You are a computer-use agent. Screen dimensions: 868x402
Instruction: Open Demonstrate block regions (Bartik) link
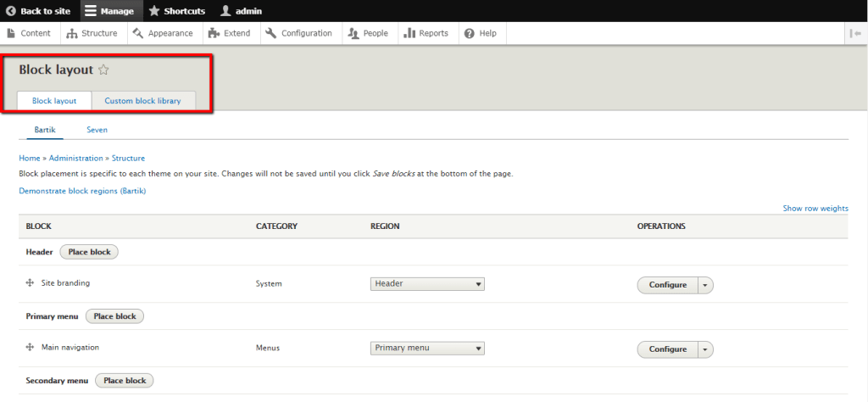pyautogui.click(x=82, y=191)
